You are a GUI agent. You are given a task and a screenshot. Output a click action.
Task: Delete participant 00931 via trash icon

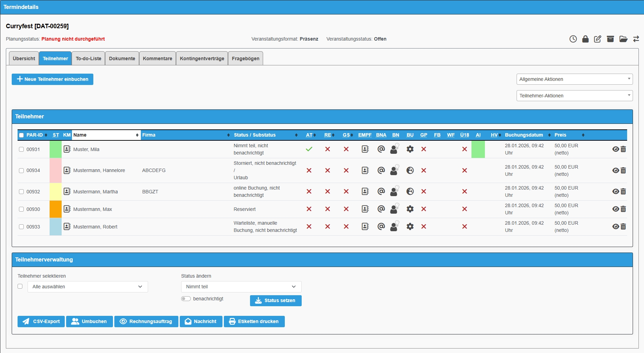point(623,149)
